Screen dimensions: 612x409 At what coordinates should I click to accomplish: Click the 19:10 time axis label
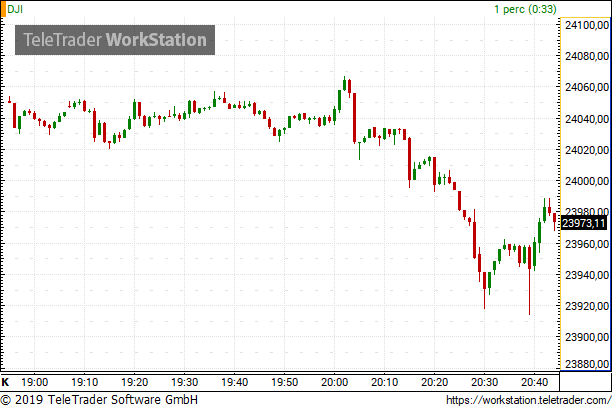click(x=85, y=382)
